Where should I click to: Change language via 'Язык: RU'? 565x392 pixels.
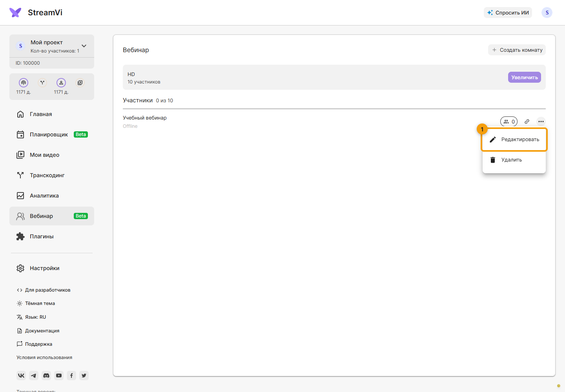click(31, 317)
